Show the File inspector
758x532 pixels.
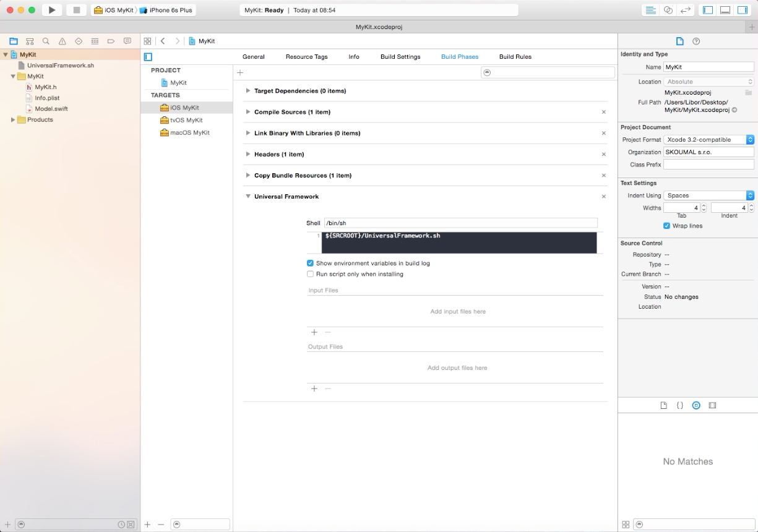click(x=680, y=41)
